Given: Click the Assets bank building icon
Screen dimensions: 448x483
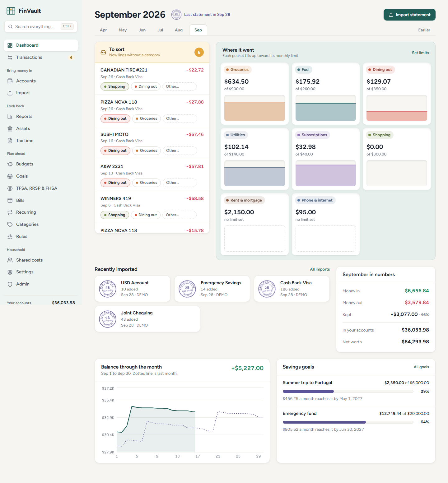Looking at the screenshot, I should pos(10,129).
